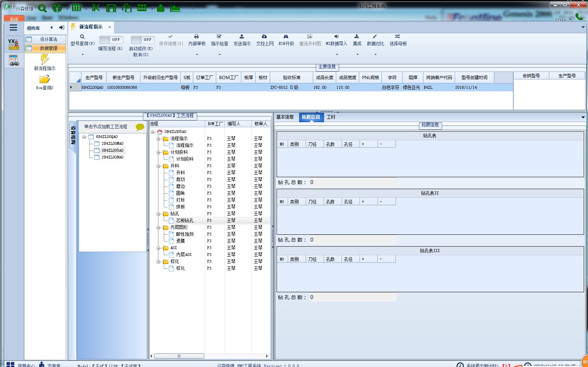Click the green copy documents icon
588x367 pixels.
pos(127,8)
